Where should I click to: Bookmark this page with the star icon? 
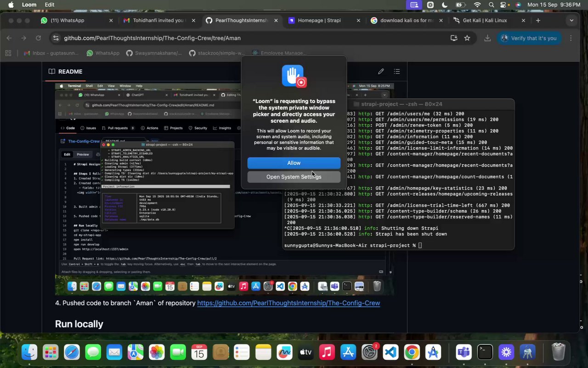point(467,38)
